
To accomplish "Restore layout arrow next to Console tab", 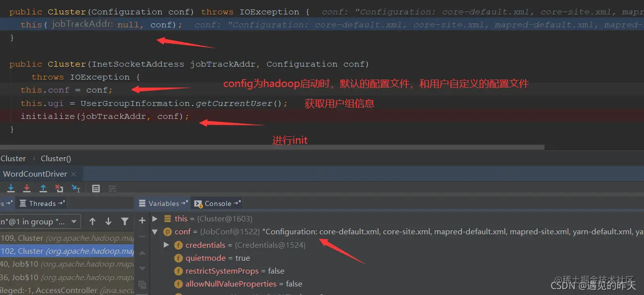I will tap(237, 203).
